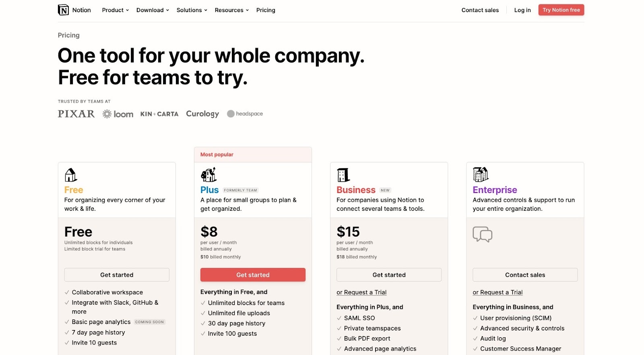644x355 pixels.
Task: Open the Solutions dropdown menu
Action: (192, 10)
